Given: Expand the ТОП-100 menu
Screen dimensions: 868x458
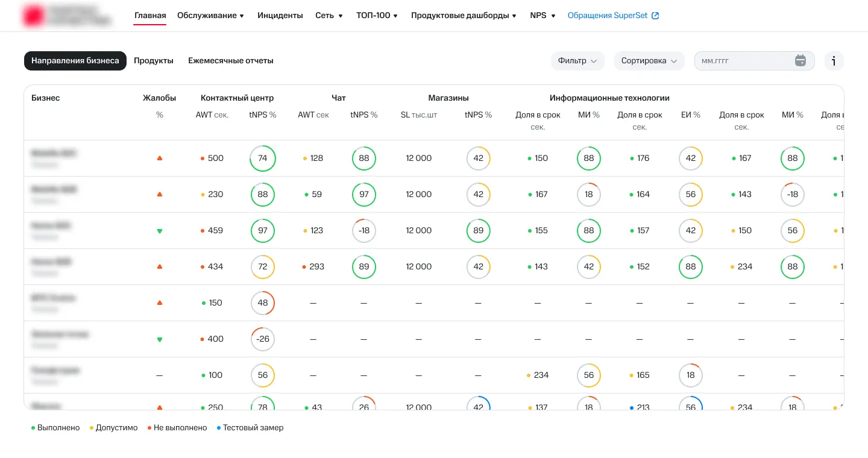Looking at the screenshot, I should [x=377, y=16].
